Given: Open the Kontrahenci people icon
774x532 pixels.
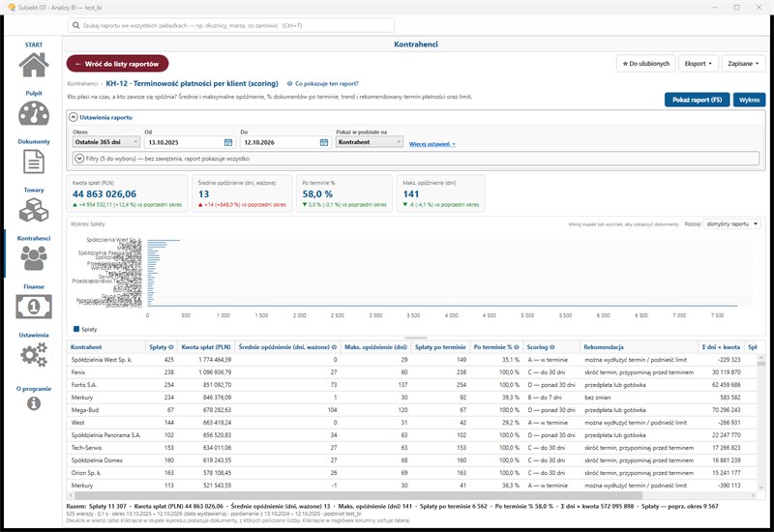Looking at the screenshot, I should click(x=34, y=258).
